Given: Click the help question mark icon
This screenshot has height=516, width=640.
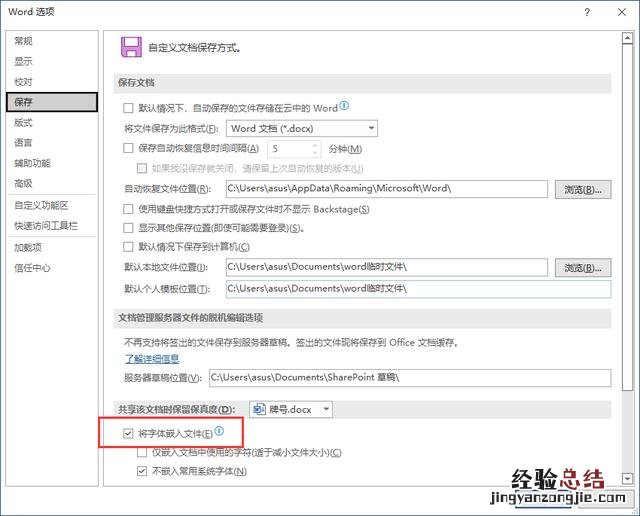Looking at the screenshot, I should coord(587,12).
